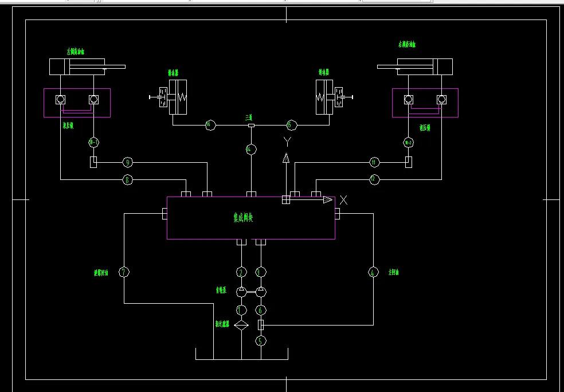
Task: Select the left gear pump circle symbol
Action: (241, 292)
